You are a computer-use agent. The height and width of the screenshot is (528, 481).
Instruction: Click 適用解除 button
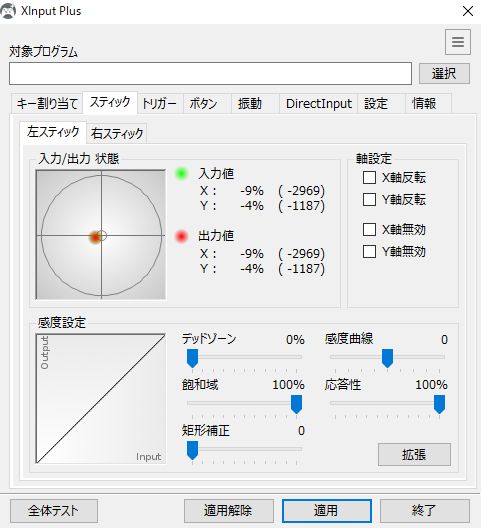pos(229,510)
